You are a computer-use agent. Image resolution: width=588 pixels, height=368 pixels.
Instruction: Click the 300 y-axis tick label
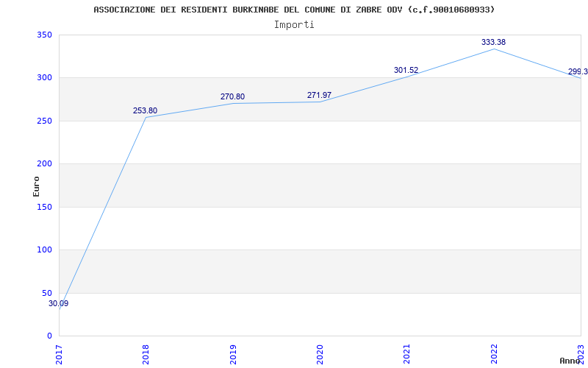(44, 78)
